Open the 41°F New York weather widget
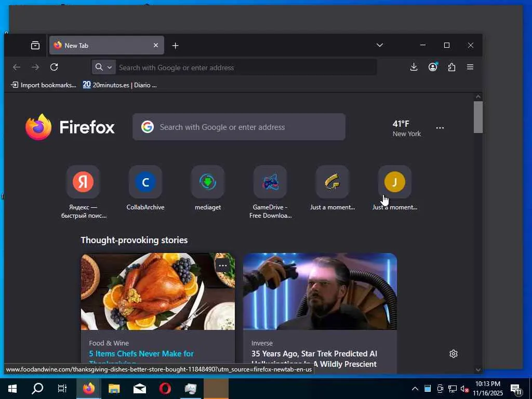The image size is (532, 399). point(406,128)
